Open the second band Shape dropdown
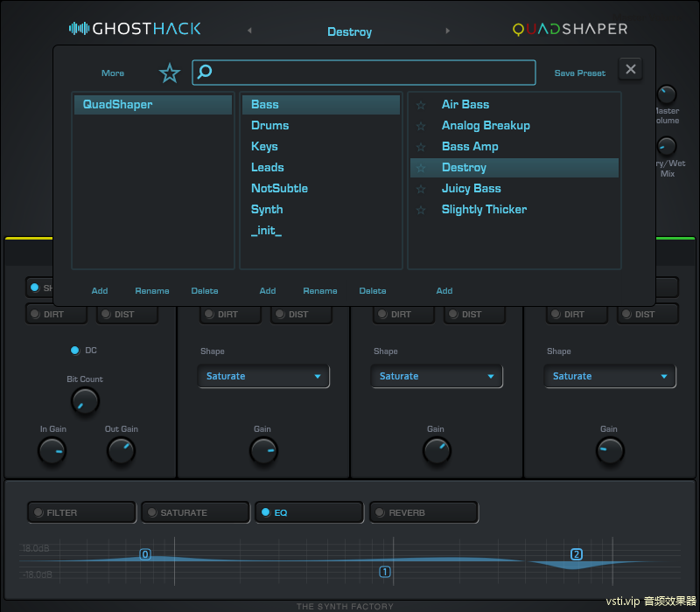Image resolution: width=700 pixels, height=612 pixels. (263, 377)
